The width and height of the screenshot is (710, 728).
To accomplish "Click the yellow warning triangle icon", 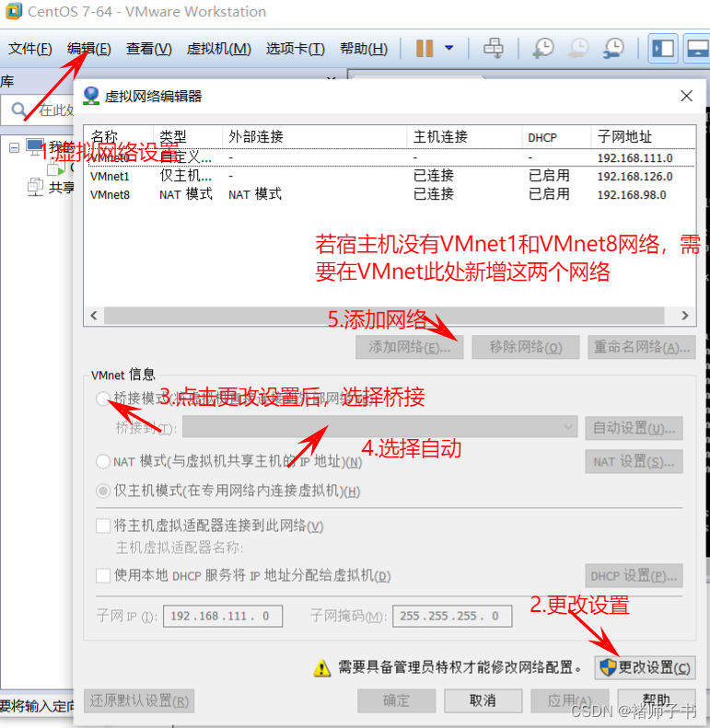I will pyautogui.click(x=321, y=668).
